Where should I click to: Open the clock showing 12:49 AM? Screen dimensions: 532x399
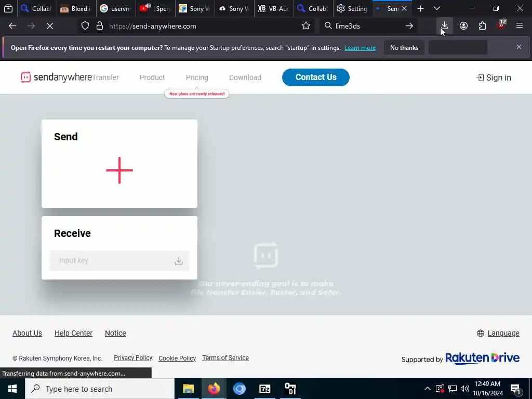pos(487,389)
